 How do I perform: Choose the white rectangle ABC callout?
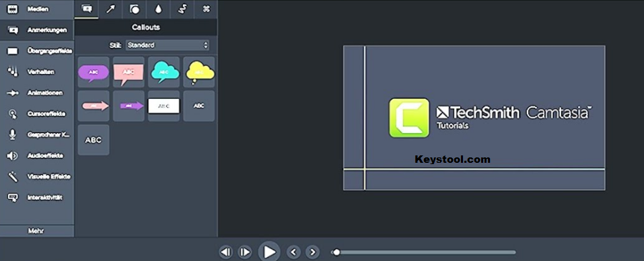[164, 106]
